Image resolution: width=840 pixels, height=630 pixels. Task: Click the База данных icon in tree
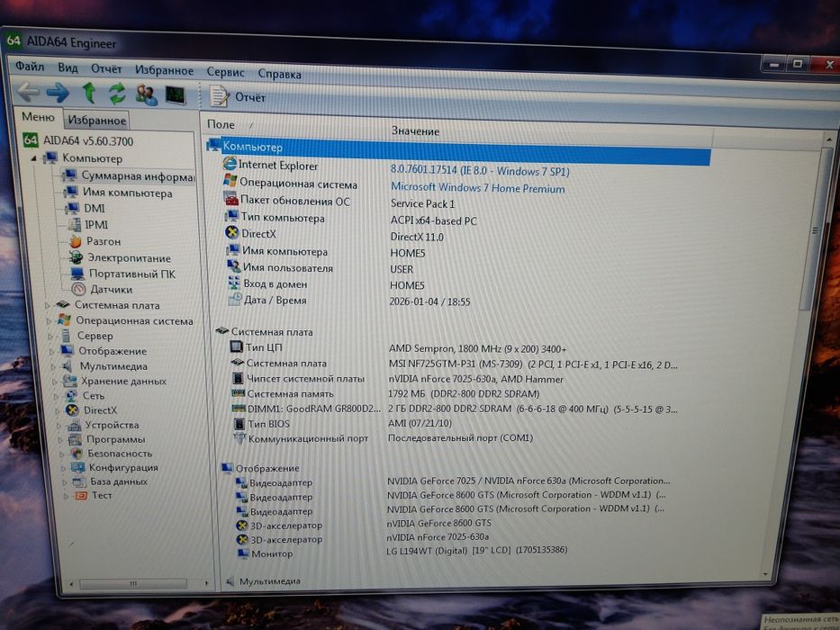pos(79,481)
